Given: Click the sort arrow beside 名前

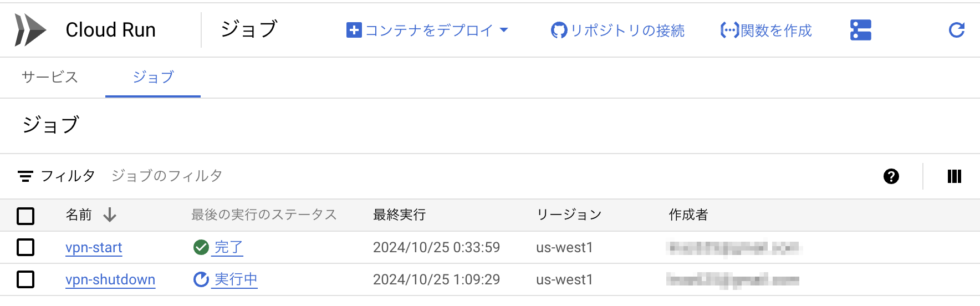Looking at the screenshot, I should click(x=110, y=215).
